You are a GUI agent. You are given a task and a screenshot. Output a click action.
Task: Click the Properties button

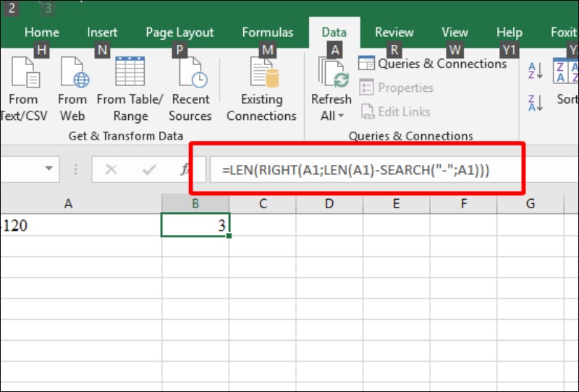[397, 88]
